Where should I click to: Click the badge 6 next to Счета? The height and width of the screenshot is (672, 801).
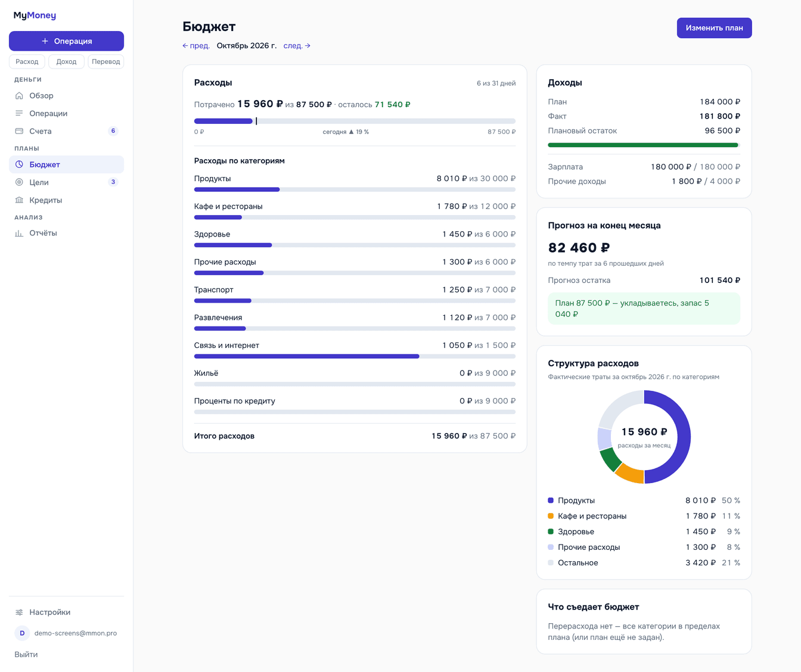click(x=113, y=131)
